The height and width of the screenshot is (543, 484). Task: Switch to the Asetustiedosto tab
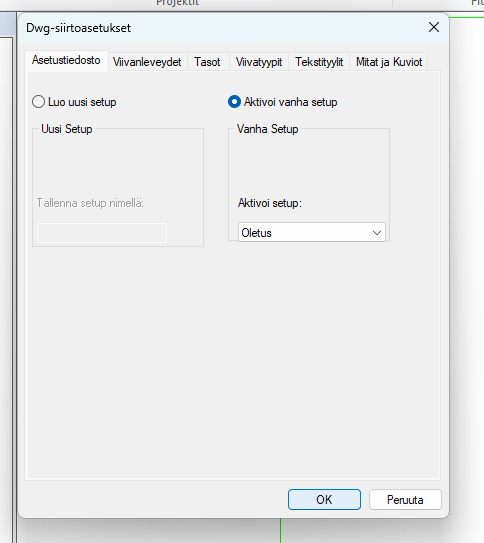(x=66, y=60)
